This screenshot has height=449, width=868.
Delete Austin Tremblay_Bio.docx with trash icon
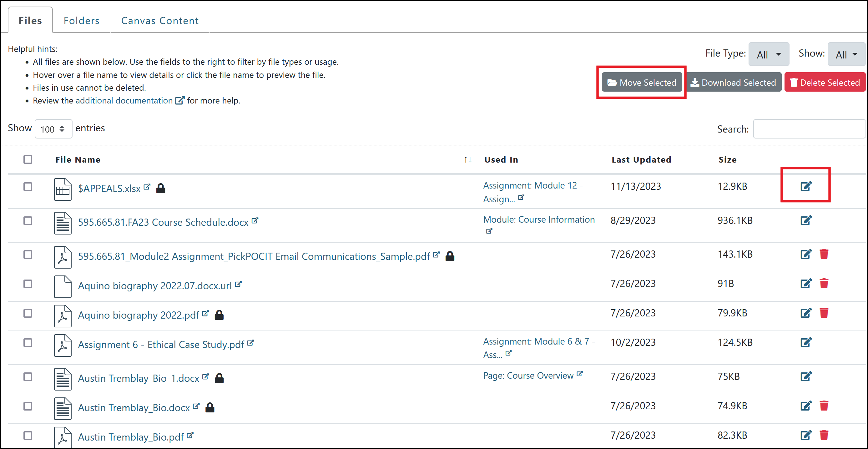(x=824, y=406)
